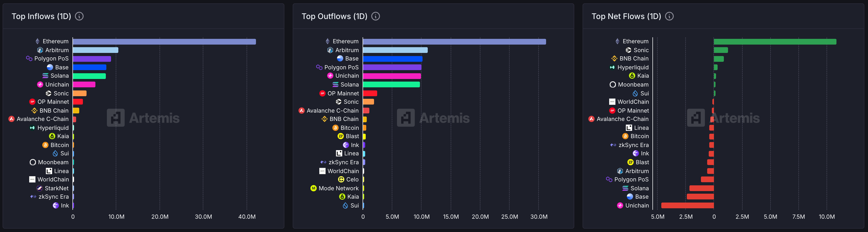Image resolution: width=868 pixels, height=232 pixels.
Task: Click the WorldChain logo in Top Net Flows
Action: tap(612, 101)
